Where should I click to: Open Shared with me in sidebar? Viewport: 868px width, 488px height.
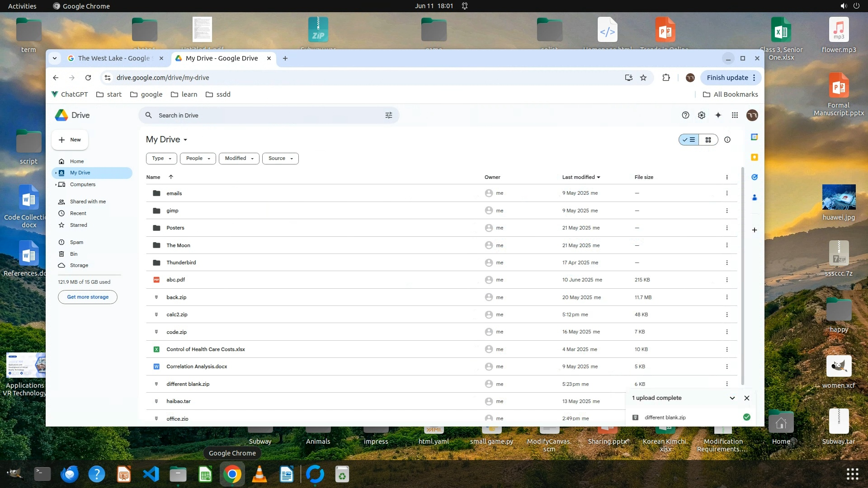click(x=87, y=202)
